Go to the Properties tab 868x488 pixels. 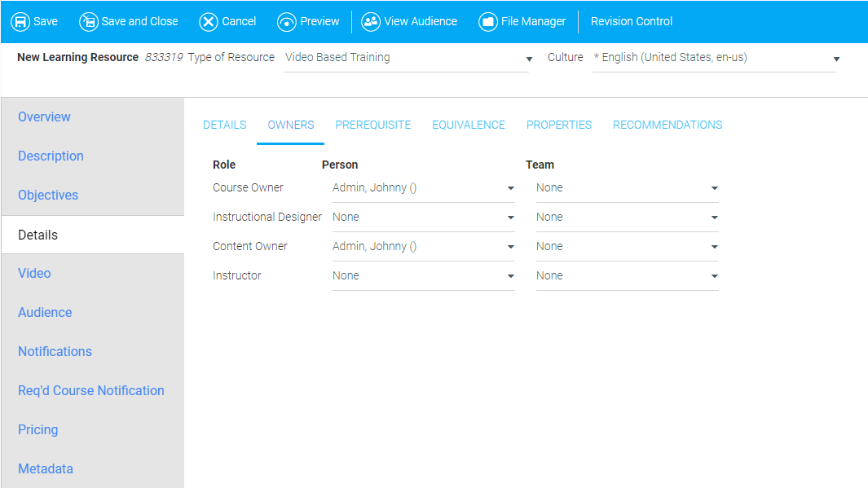[x=559, y=125]
